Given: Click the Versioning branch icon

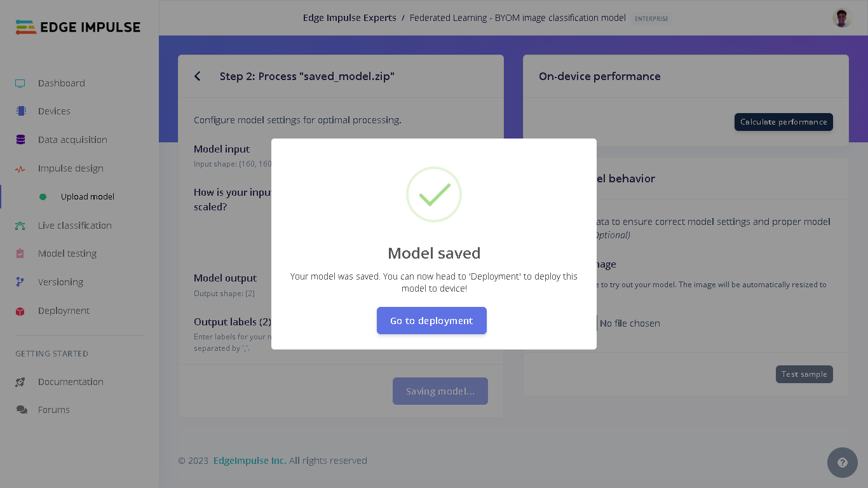Looking at the screenshot, I should (x=20, y=282).
